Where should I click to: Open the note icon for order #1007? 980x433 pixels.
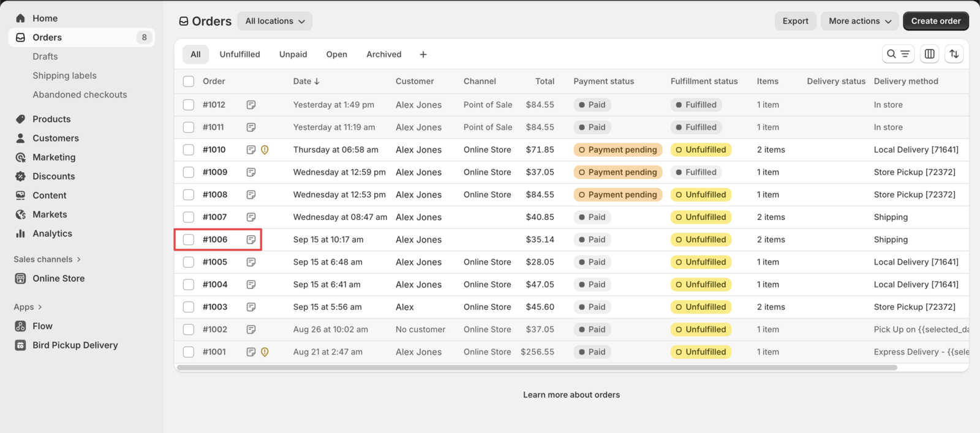pyautogui.click(x=251, y=217)
